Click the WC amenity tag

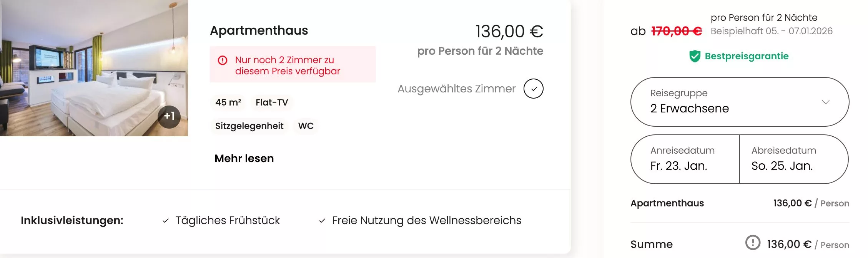tap(306, 126)
